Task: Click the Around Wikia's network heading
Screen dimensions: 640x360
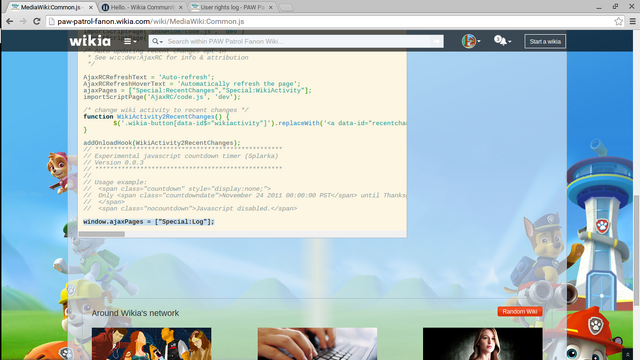Action: click(135, 313)
